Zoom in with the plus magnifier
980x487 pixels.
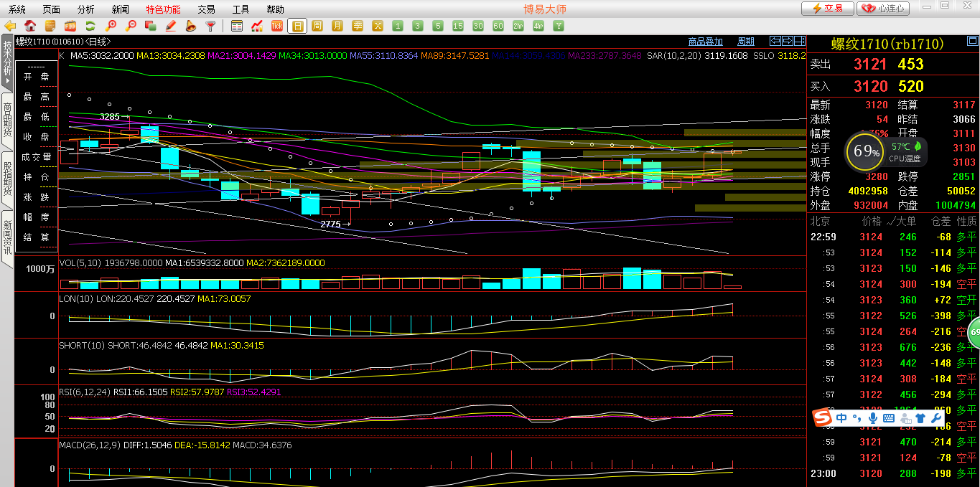tap(111, 26)
